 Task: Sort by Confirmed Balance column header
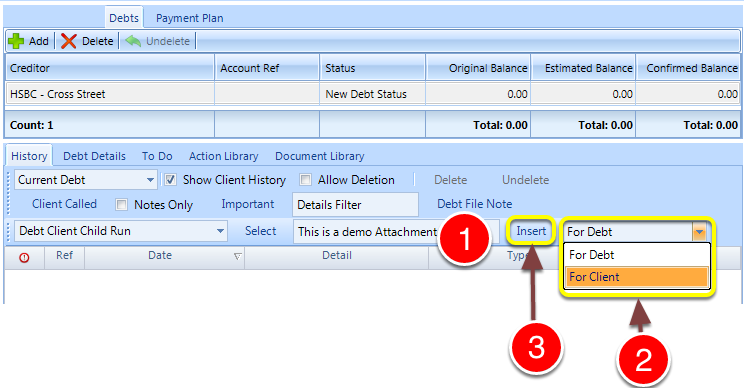click(x=688, y=68)
